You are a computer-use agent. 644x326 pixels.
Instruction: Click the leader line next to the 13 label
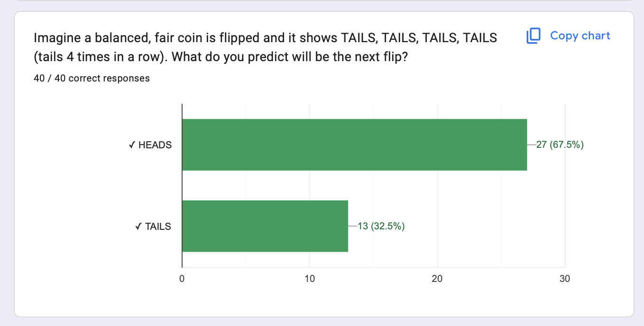[352, 226]
